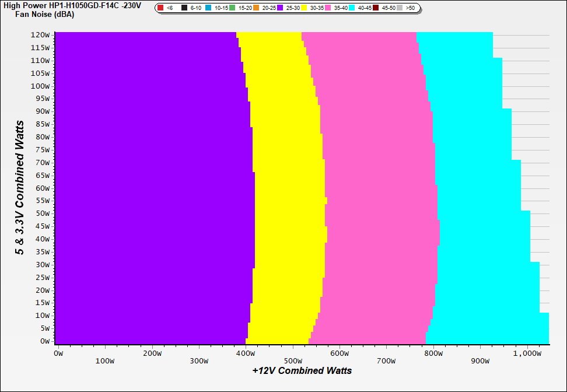Viewport: 567px width, 392px height.
Task: Select the black 6-10 legend swatch
Action: point(184,8)
